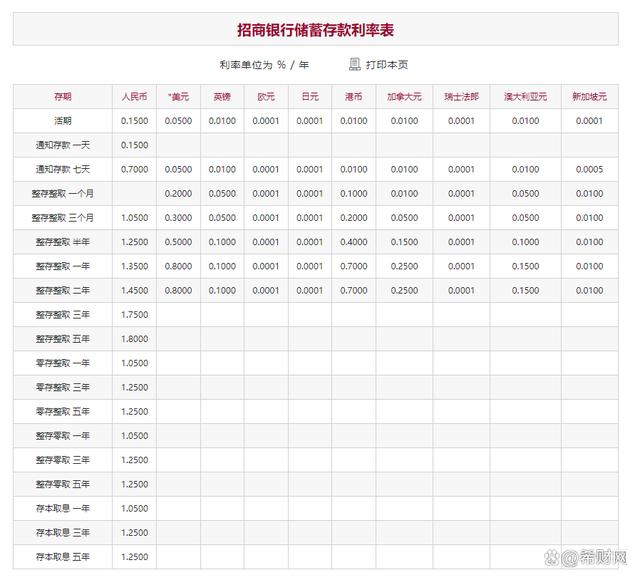Screen dimensions: 640x580
Task: Click 整存整取 半年 人民币 rate 1.2500
Action: coord(134,242)
